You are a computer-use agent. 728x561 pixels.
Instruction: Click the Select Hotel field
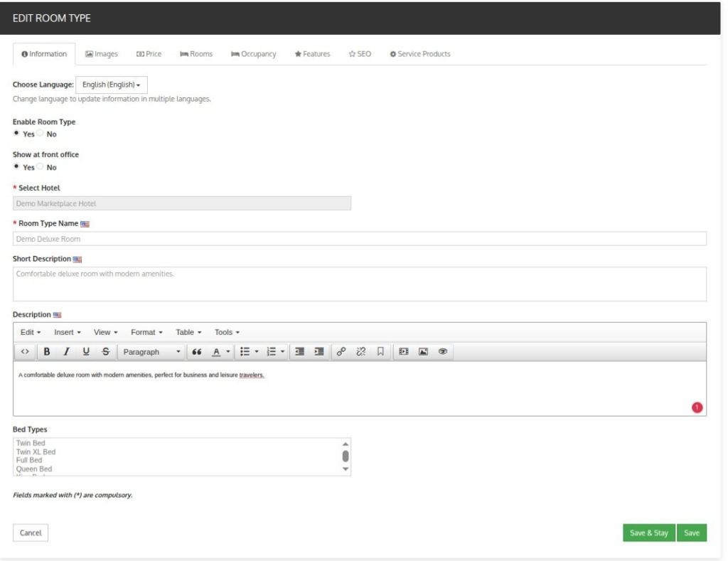[182, 203]
